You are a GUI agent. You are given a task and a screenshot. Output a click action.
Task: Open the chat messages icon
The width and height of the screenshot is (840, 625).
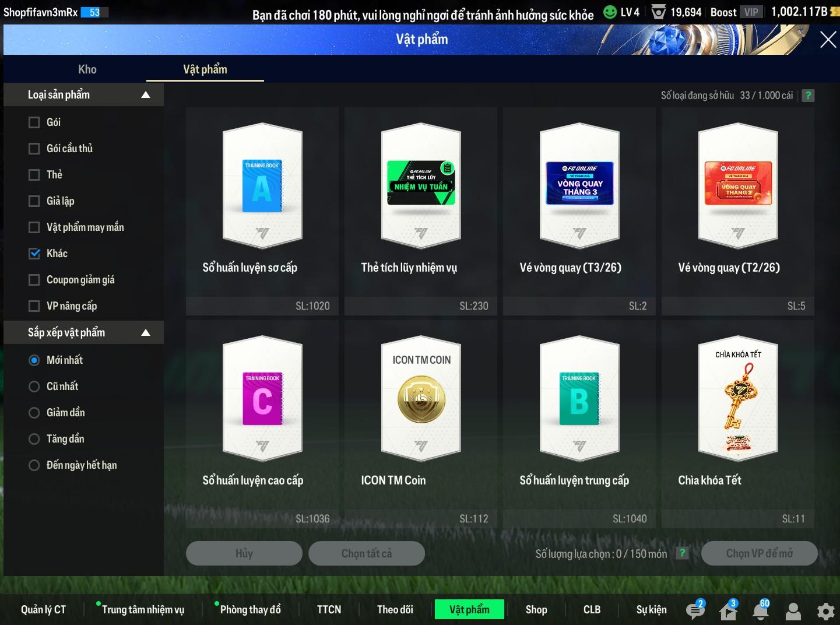pos(694,610)
